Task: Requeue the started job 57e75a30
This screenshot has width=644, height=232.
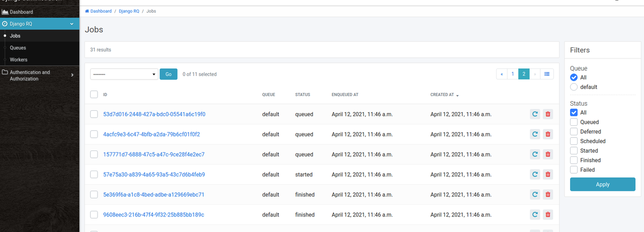Action: click(535, 175)
